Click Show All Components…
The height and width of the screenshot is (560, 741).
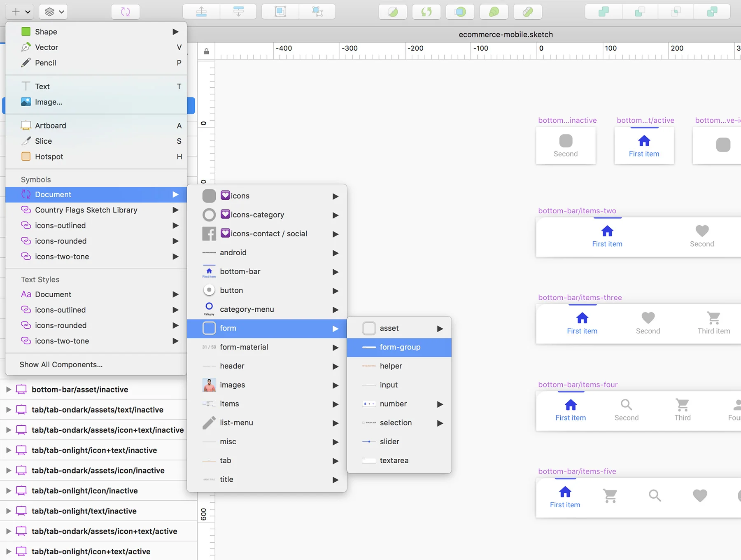coord(61,364)
